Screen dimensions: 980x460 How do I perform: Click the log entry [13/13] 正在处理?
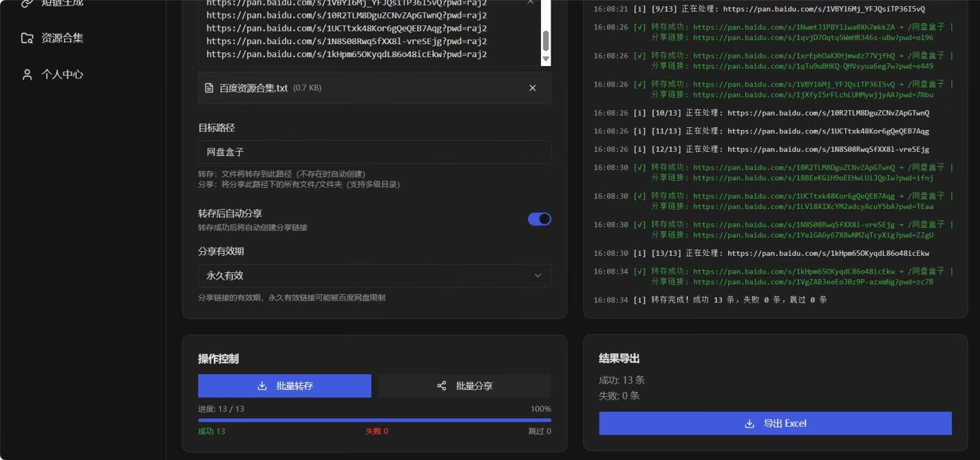point(761,253)
